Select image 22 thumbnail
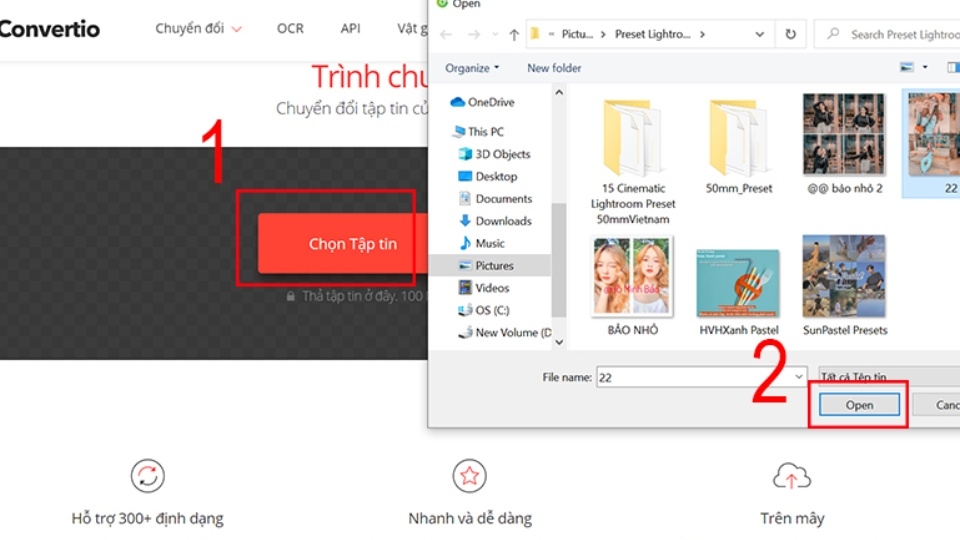The image size is (960, 540). point(931,143)
